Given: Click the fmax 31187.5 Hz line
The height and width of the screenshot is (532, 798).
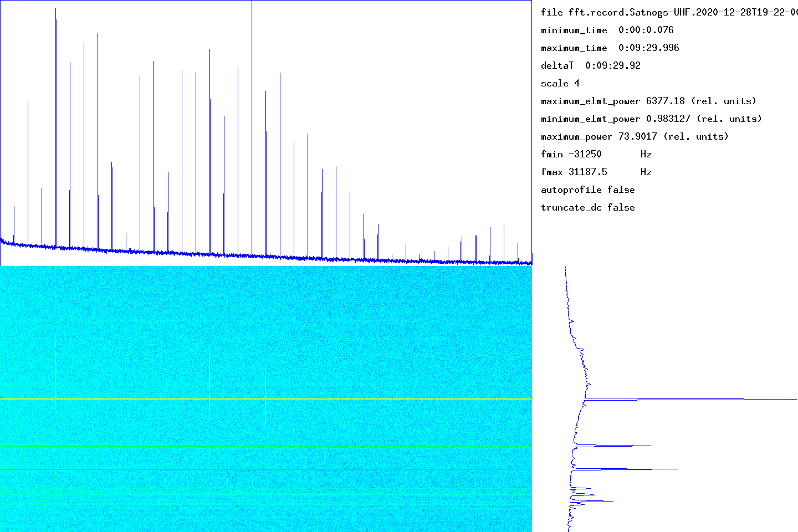Looking at the screenshot, I should click(596, 172).
